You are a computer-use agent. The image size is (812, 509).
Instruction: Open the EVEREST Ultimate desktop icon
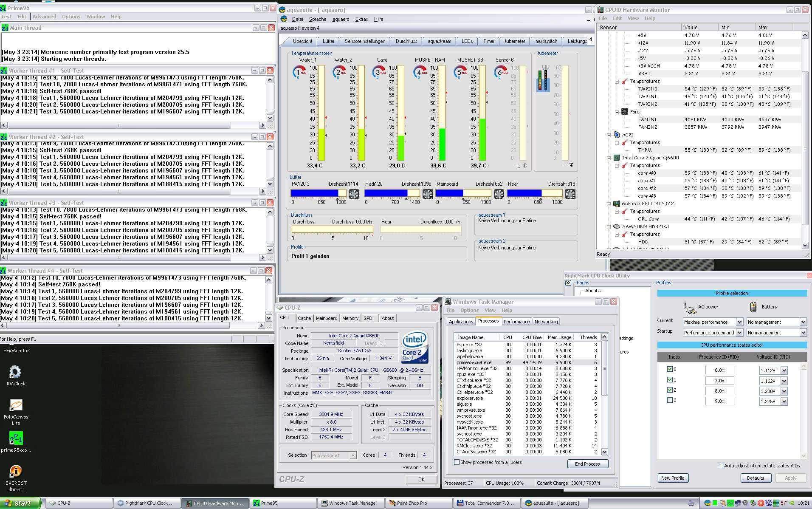(x=16, y=471)
